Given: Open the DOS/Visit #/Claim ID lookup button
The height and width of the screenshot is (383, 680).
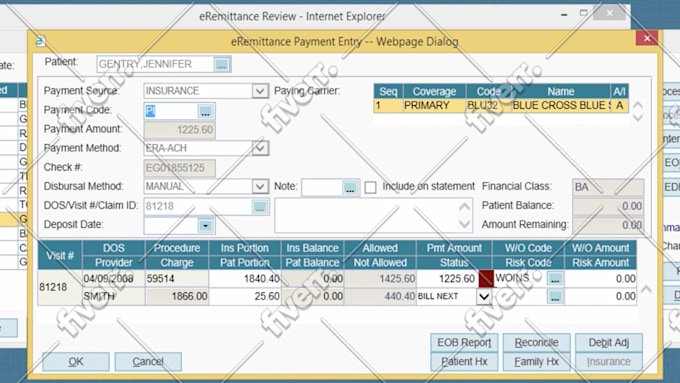Looking at the screenshot, I should (259, 206).
